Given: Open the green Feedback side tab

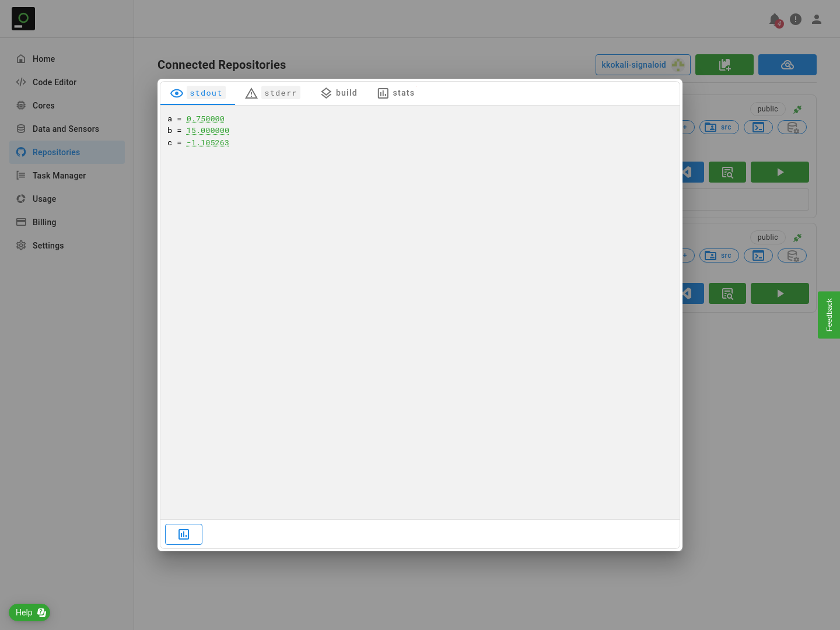Looking at the screenshot, I should click(x=829, y=315).
